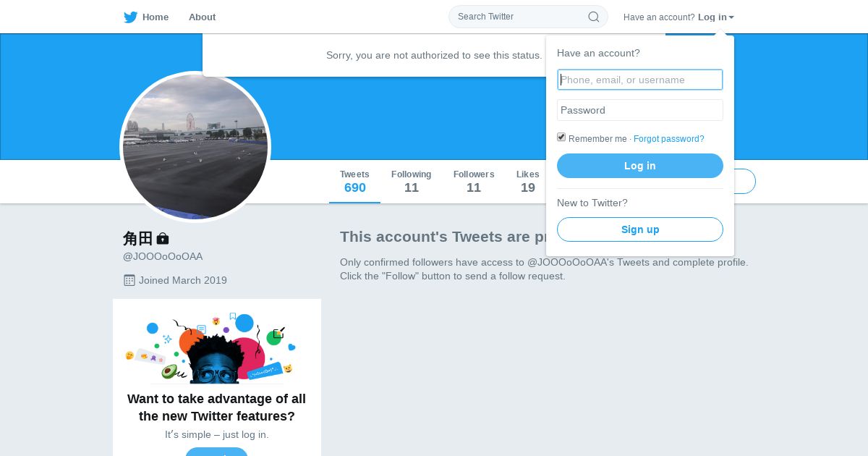Screen dimensions: 868x456
Task: Toggle the Remember me checkbox
Action: [x=561, y=138]
